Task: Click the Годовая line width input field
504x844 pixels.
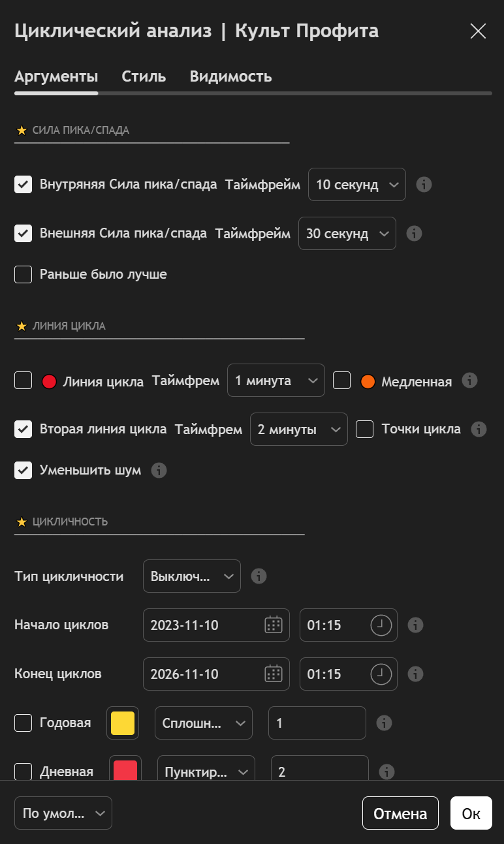Action: pos(317,723)
